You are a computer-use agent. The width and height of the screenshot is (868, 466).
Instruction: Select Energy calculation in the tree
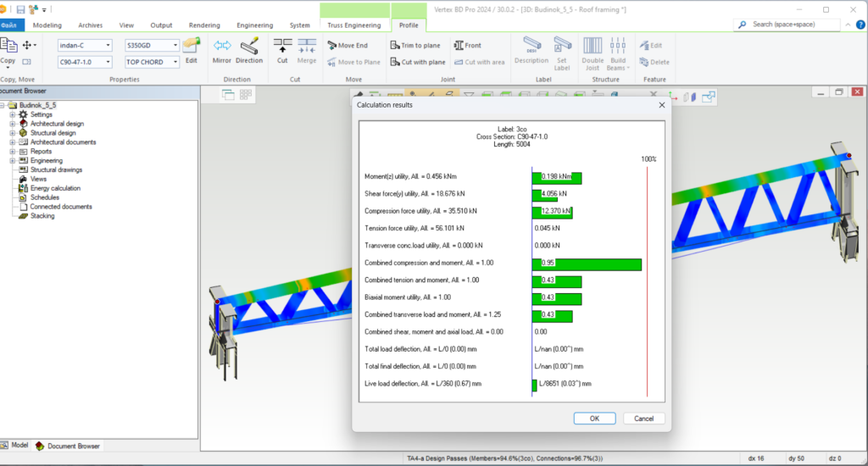pyautogui.click(x=55, y=188)
